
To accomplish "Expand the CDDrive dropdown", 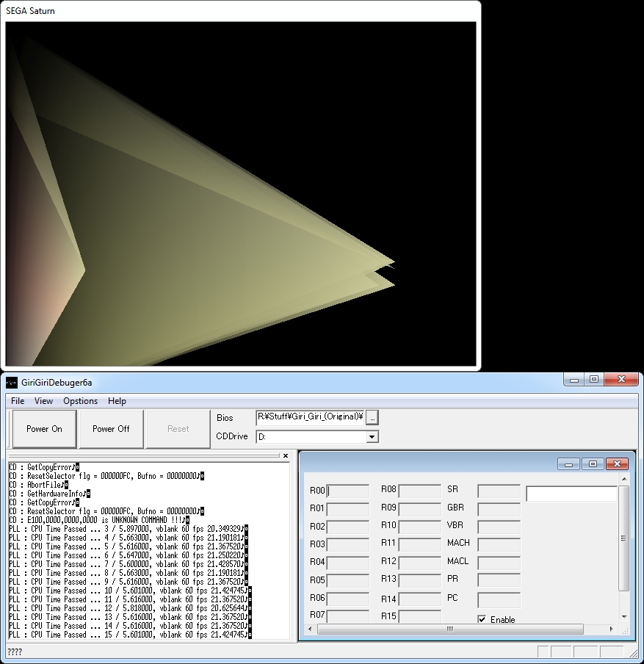I will tap(372, 436).
